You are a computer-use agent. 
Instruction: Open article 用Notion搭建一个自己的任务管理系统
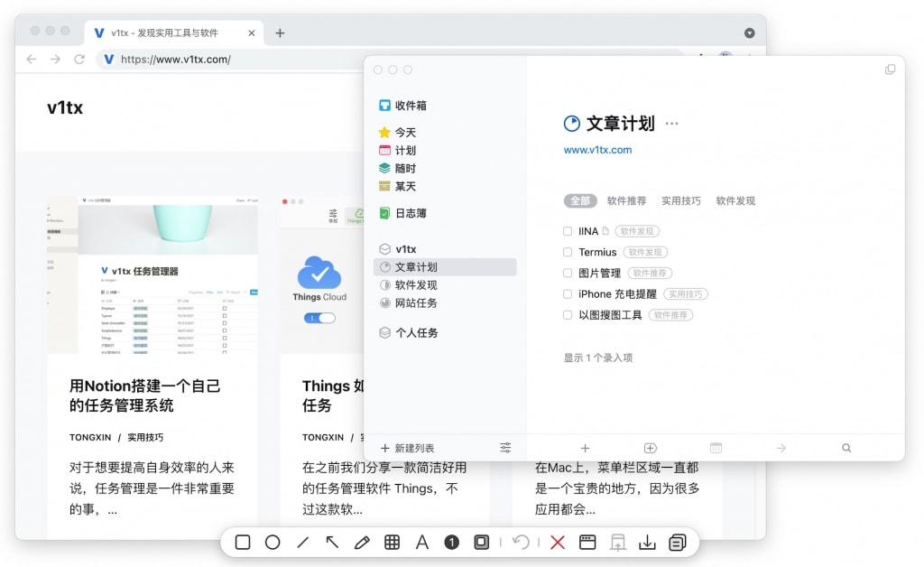click(145, 395)
